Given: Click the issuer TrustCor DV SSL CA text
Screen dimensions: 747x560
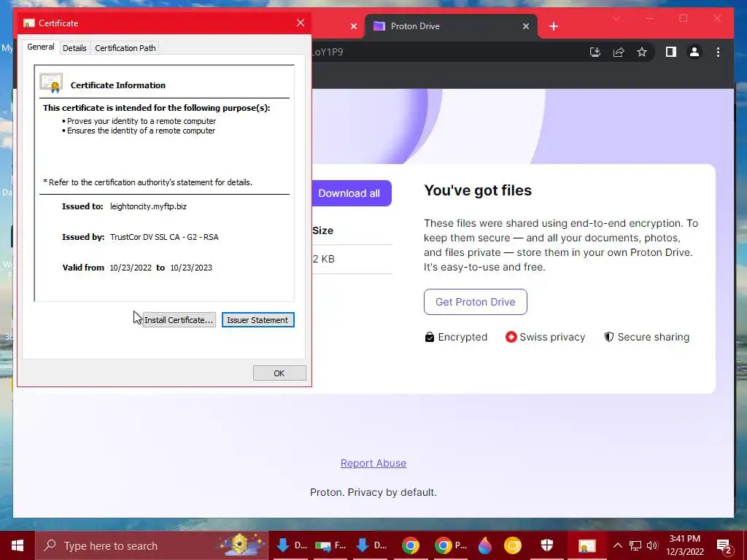Looking at the screenshot, I should pyautogui.click(x=164, y=237).
